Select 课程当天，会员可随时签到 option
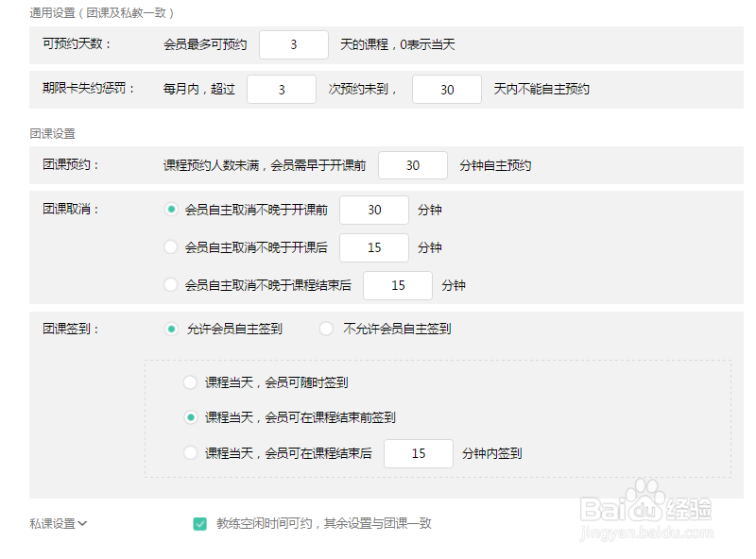 coord(190,381)
